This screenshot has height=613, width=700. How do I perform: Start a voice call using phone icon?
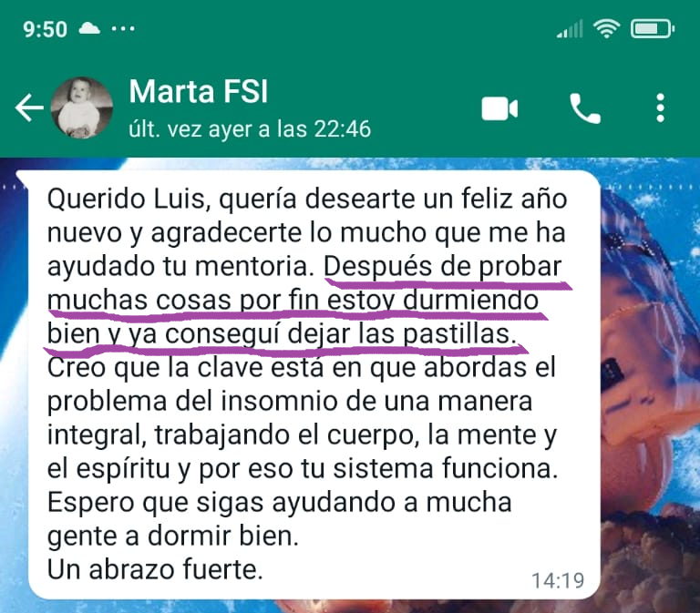click(585, 108)
